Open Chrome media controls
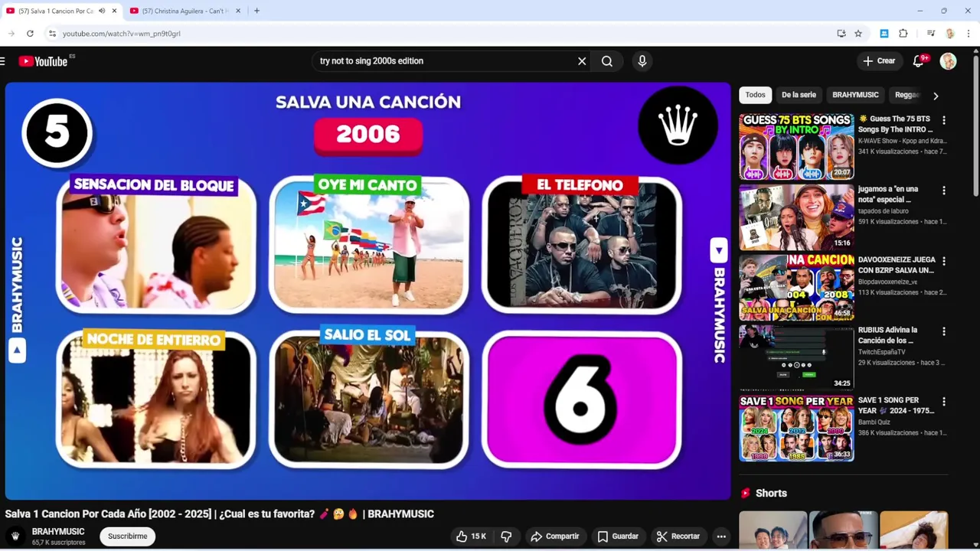Screen dimensions: 980x551 [x=931, y=34]
